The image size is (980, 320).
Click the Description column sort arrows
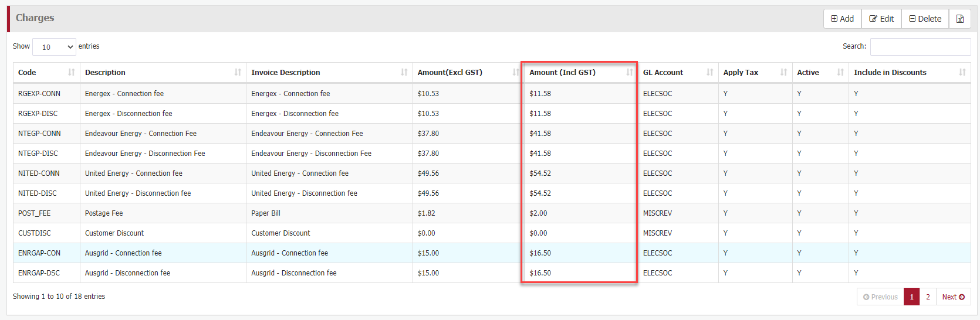238,72
